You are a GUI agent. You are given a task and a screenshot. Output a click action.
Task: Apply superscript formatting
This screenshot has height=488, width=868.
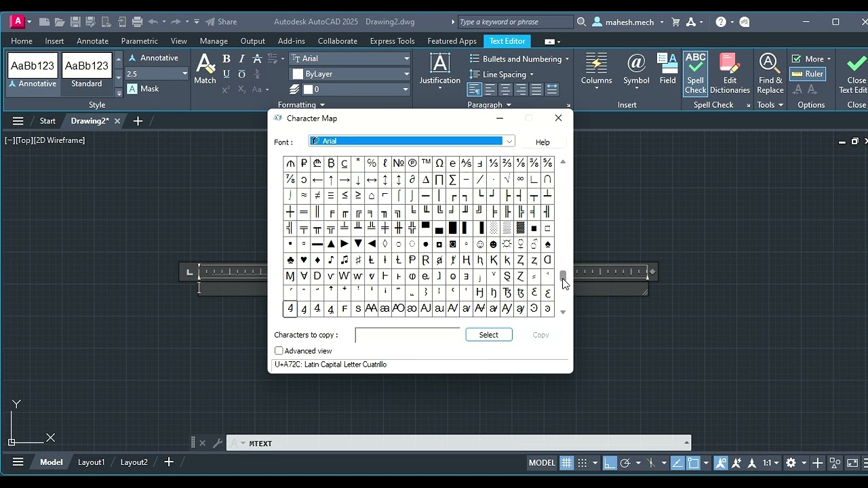226,89
